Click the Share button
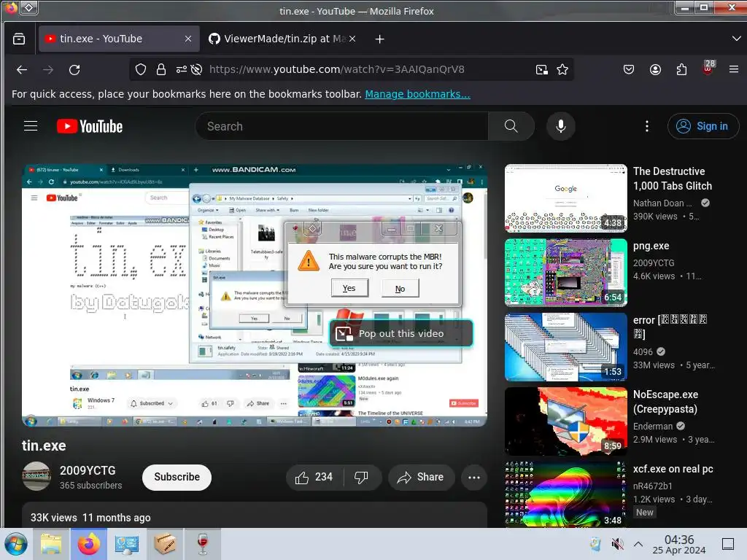 [421, 477]
